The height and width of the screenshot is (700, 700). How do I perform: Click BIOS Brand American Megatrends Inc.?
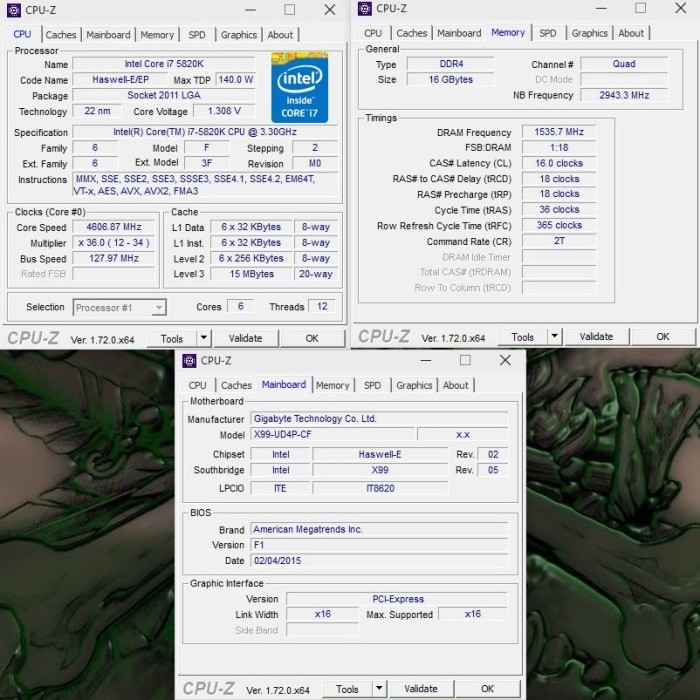click(379, 529)
